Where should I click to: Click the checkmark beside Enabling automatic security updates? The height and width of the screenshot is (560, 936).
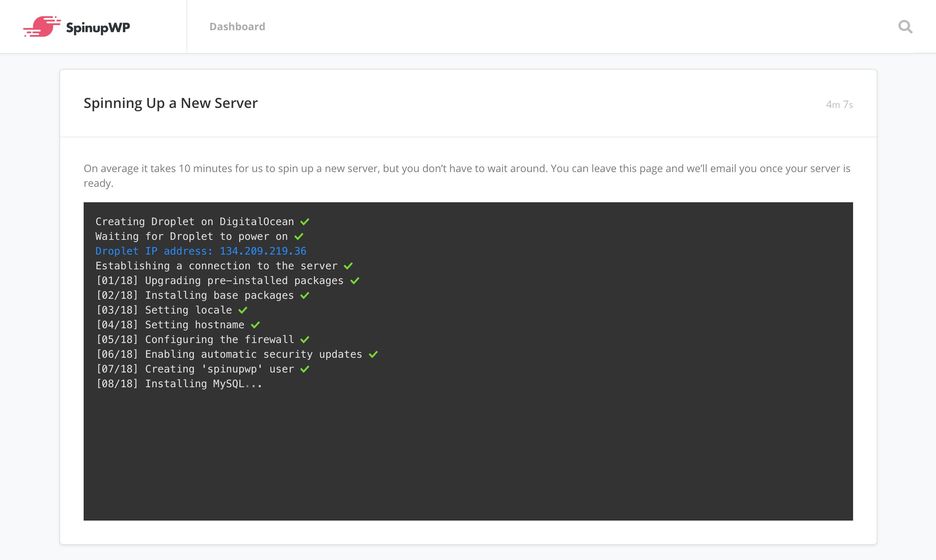click(x=373, y=354)
